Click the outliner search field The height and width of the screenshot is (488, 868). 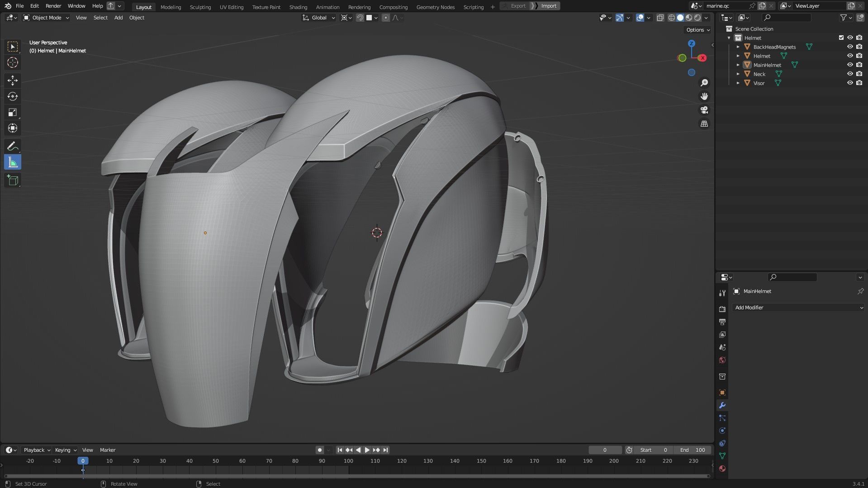tap(786, 18)
